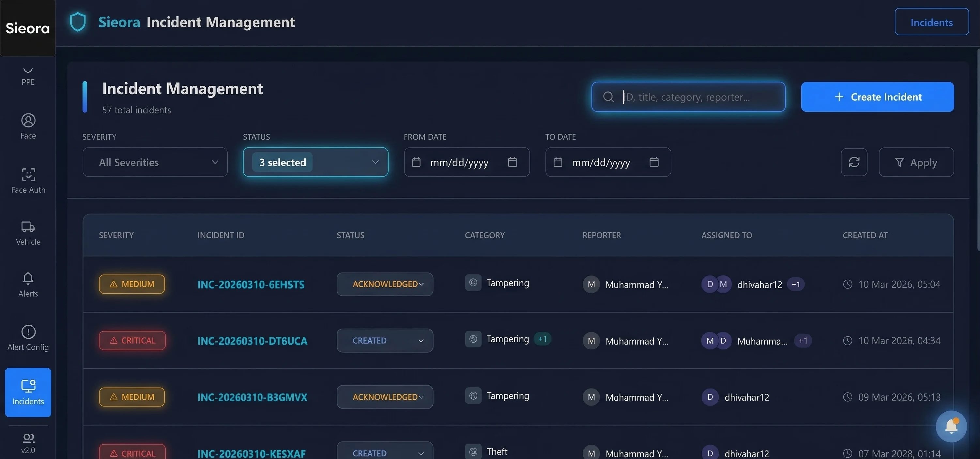
Task: Click the Status column header in the table
Action: point(350,235)
